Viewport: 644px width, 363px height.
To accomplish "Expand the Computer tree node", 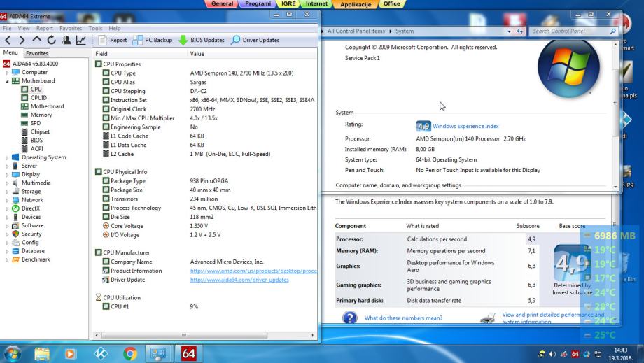I will [8, 72].
